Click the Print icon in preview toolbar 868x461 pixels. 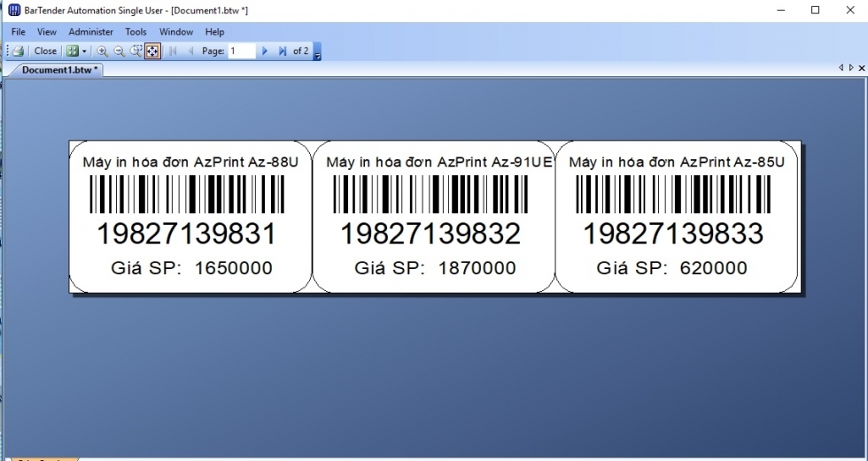19,50
